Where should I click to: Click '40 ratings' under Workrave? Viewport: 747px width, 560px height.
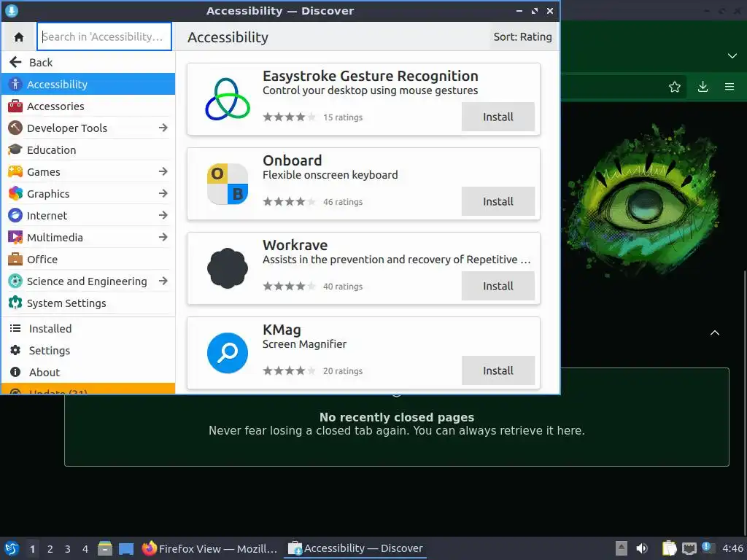coord(343,287)
